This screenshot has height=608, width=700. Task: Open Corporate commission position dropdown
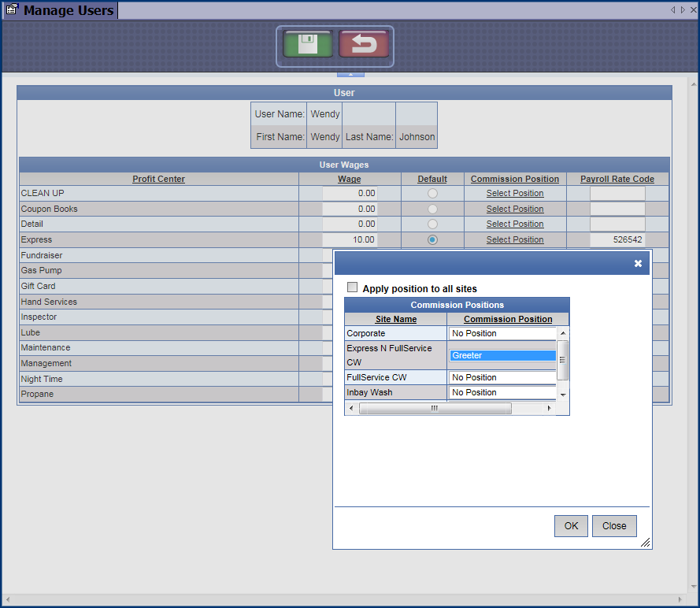pos(503,334)
